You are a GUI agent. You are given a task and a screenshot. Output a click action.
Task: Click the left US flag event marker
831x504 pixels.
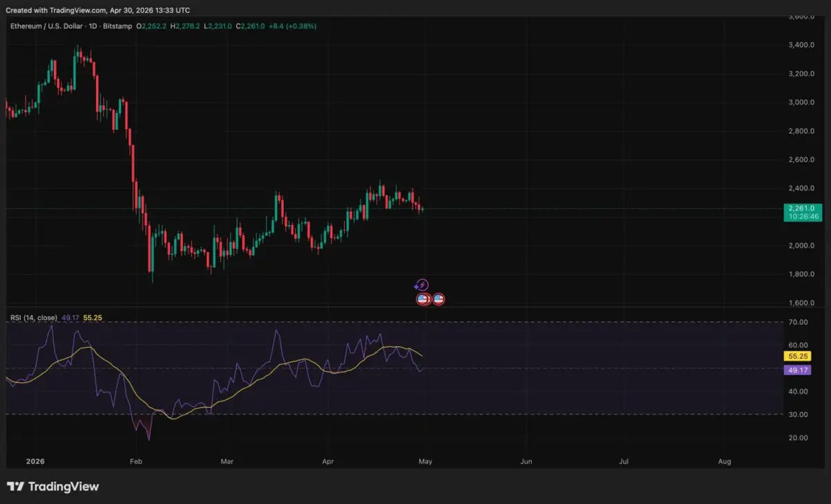tap(422, 299)
